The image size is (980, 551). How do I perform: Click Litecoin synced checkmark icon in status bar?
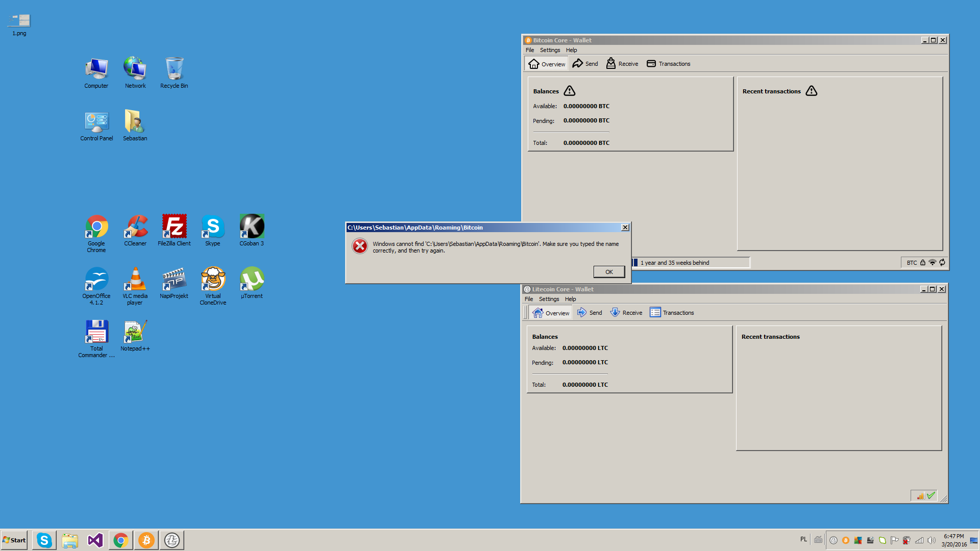click(931, 495)
